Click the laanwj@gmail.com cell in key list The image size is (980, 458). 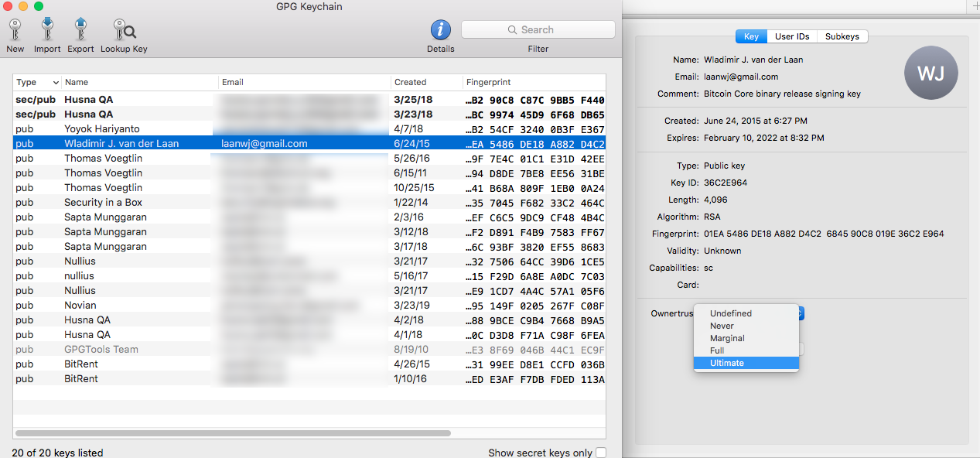[x=265, y=144]
